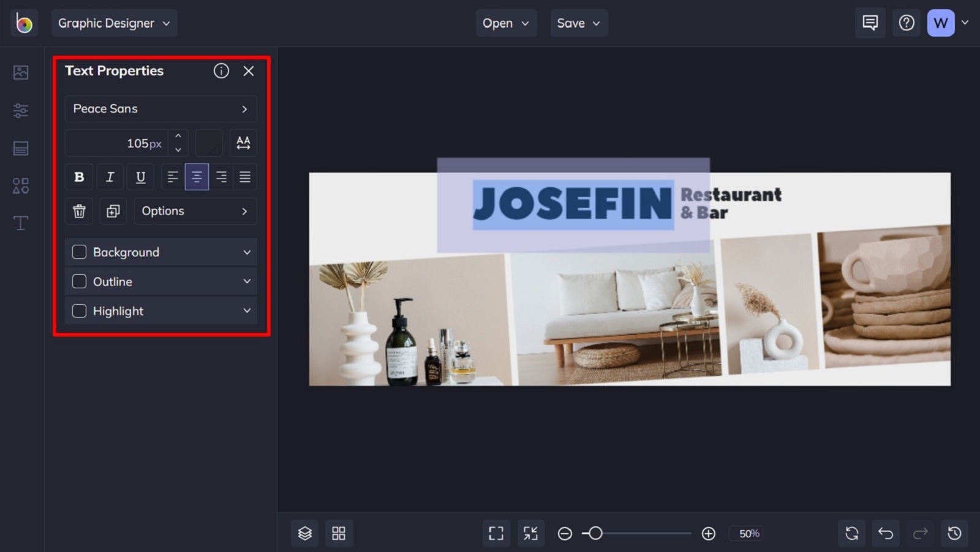Enable the Background option for the text
Screen dimensions: 980x552
(78, 252)
